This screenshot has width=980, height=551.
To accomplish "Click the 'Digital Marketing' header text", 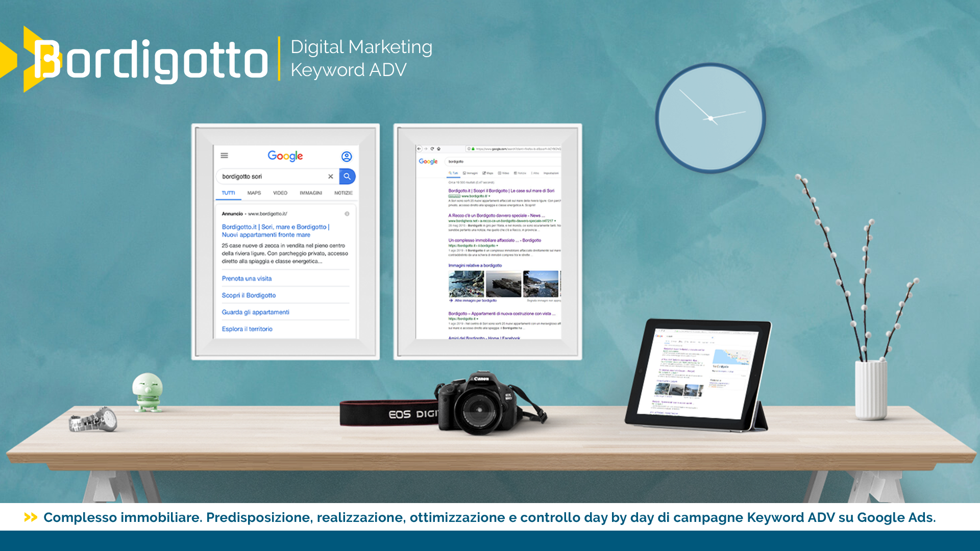I will pos(361,47).
